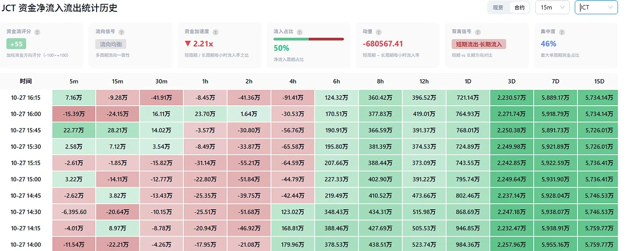Image resolution: width=644 pixels, height=251 pixels.
Task: Click the -15.39万 cell
Action: click(x=74, y=114)
